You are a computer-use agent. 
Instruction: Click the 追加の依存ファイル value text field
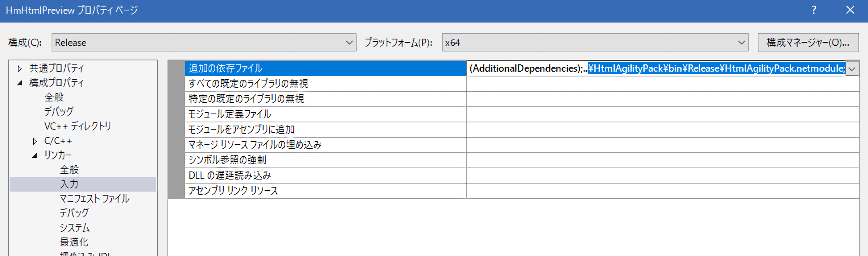coord(656,69)
